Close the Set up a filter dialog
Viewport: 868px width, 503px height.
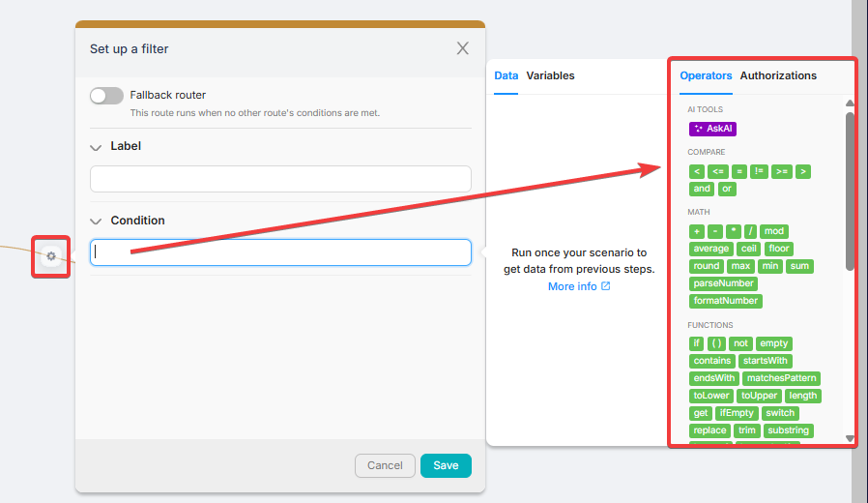(x=462, y=48)
